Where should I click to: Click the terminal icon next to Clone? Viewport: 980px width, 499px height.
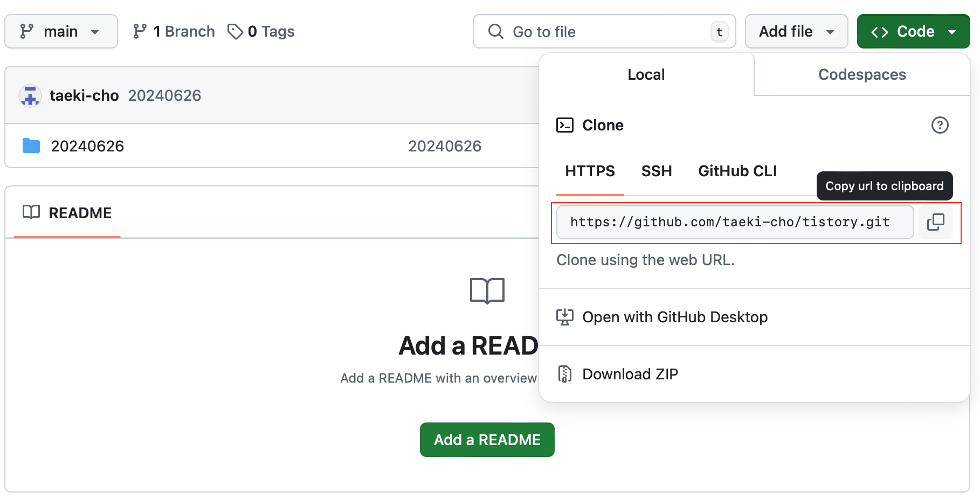(x=565, y=125)
